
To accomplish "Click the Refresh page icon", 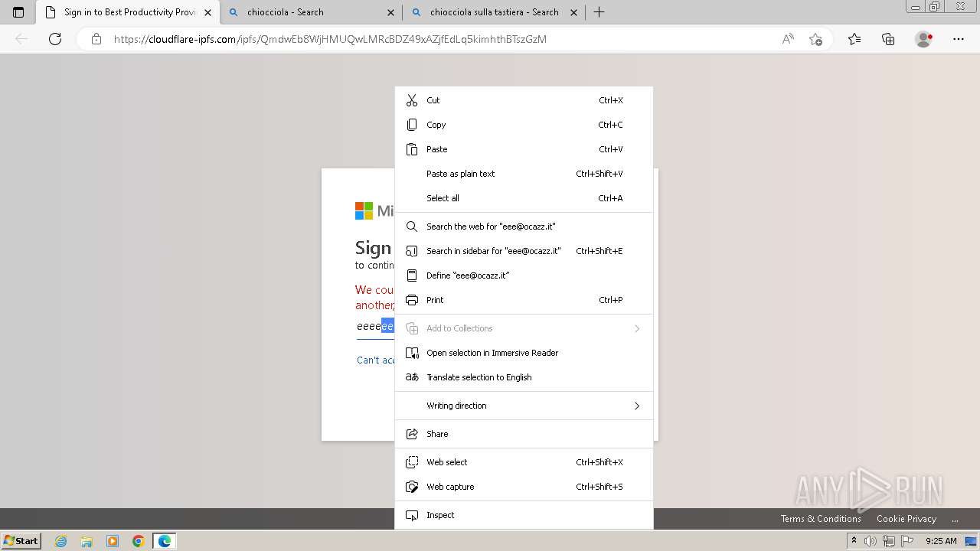I will [x=55, y=39].
